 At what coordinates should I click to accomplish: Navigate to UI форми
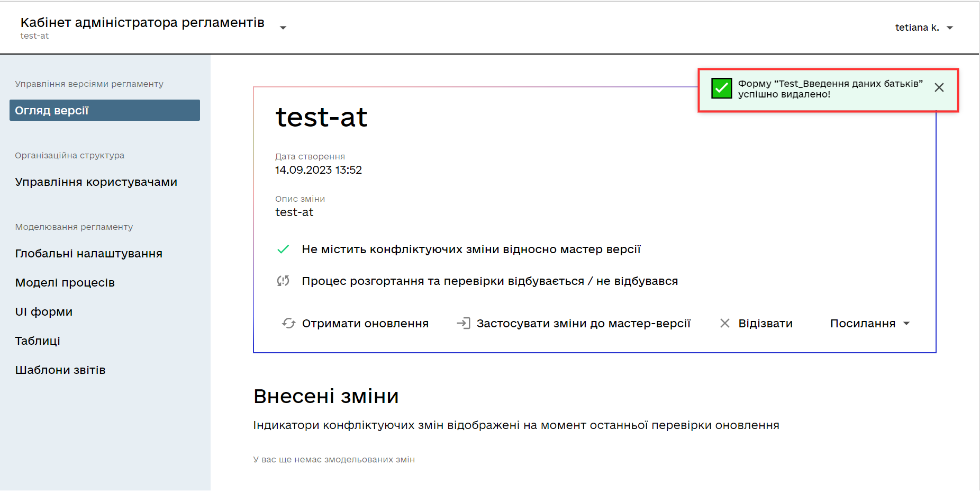[x=44, y=312]
